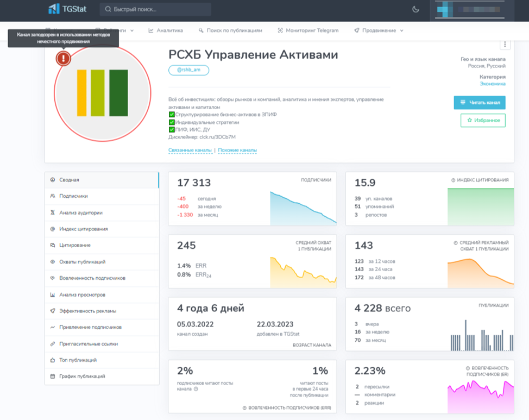529x420 pixels.
Task: Click the Сводная sidebar icon
Action: pos(53,180)
